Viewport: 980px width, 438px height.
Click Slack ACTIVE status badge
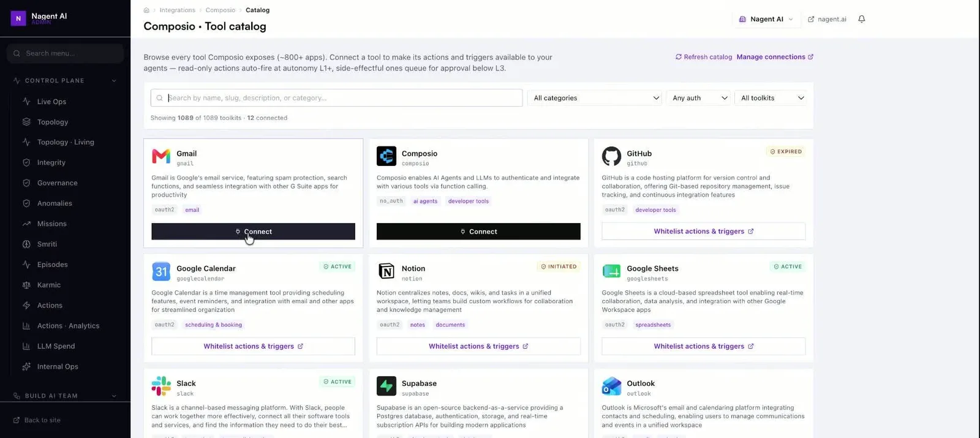(x=337, y=382)
